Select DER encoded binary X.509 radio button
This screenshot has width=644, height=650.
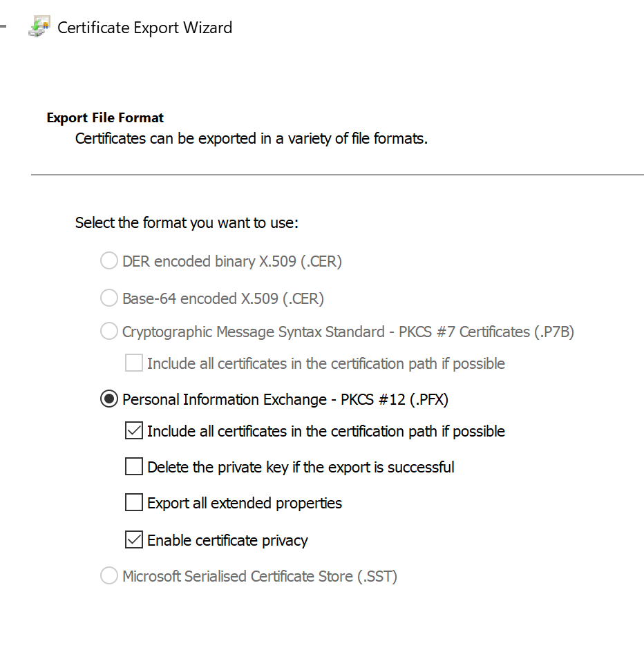(x=109, y=261)
